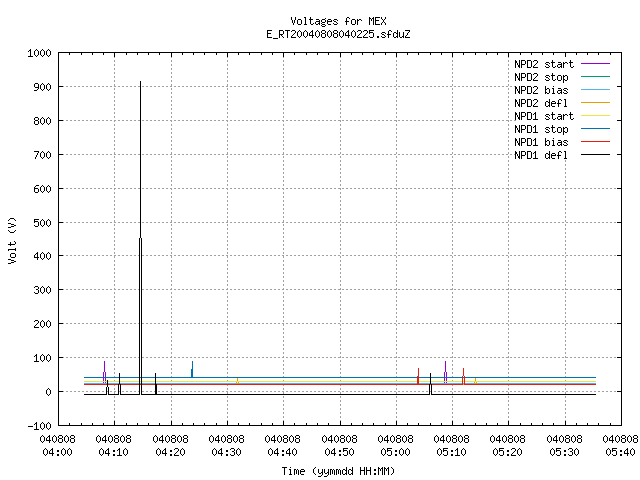Click the 900 y-axis tick label
Viewport: 640px width, 480px height.
42,87
